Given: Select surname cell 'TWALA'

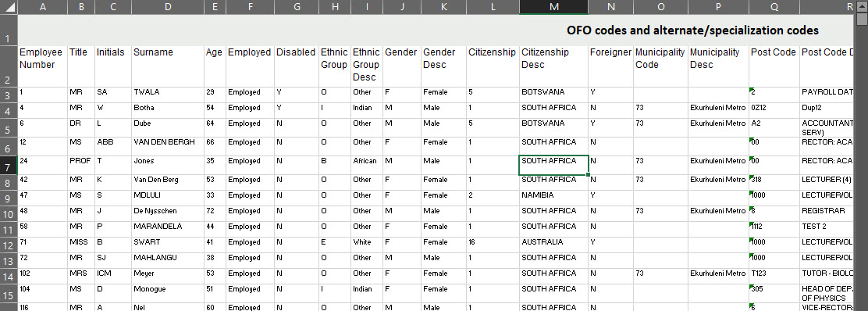Looking at the screenshot, I should click(x=168, y=95).
